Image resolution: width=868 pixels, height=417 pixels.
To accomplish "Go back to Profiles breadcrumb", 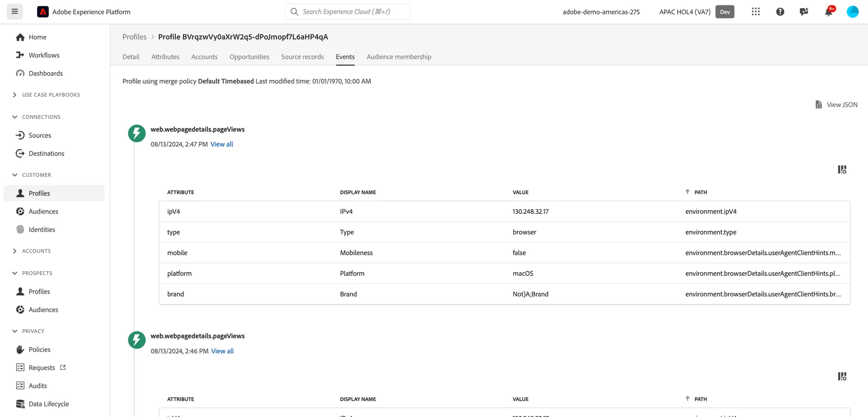I will 135,37.
